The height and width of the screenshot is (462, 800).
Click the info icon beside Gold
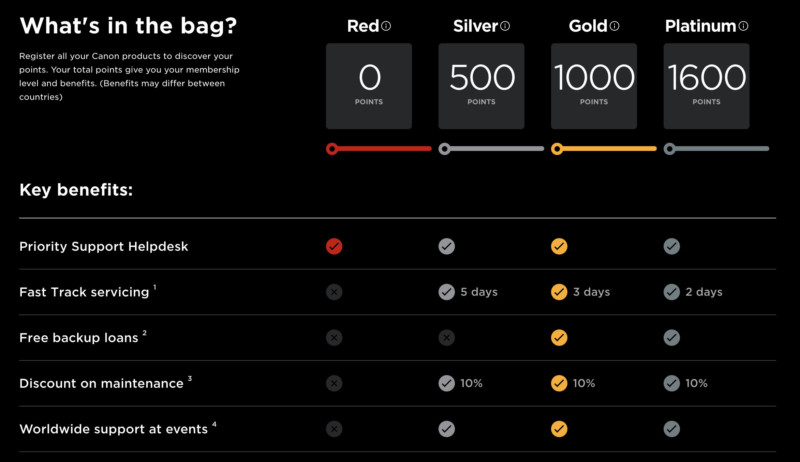click(615, 26)
